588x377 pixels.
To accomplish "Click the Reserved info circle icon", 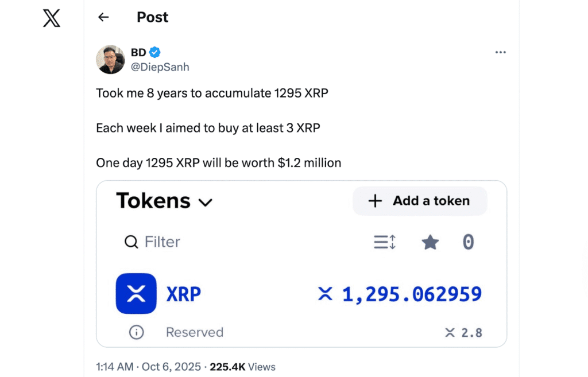I will click(x=136, y=332).
